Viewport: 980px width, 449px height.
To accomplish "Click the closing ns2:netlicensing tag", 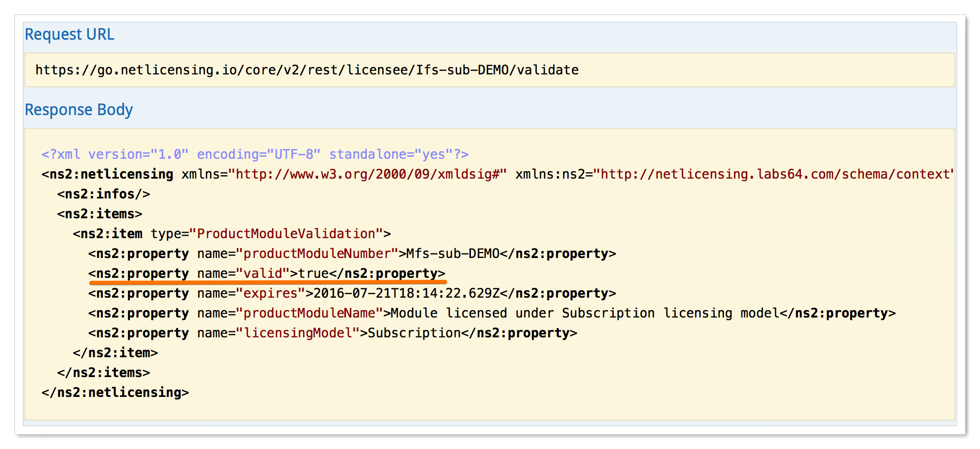I will click(x=115, y=392).
